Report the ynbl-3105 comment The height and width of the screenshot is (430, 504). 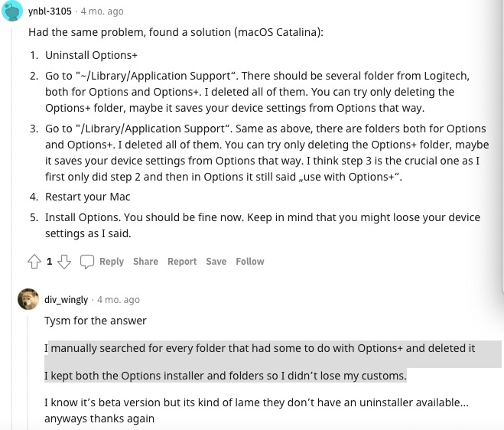[182, 262]
